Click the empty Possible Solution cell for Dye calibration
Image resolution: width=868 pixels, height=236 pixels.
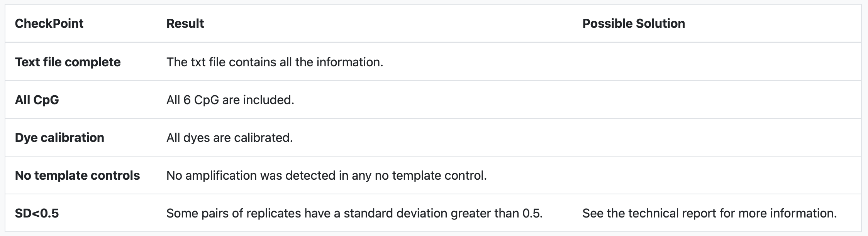[718, 138]
